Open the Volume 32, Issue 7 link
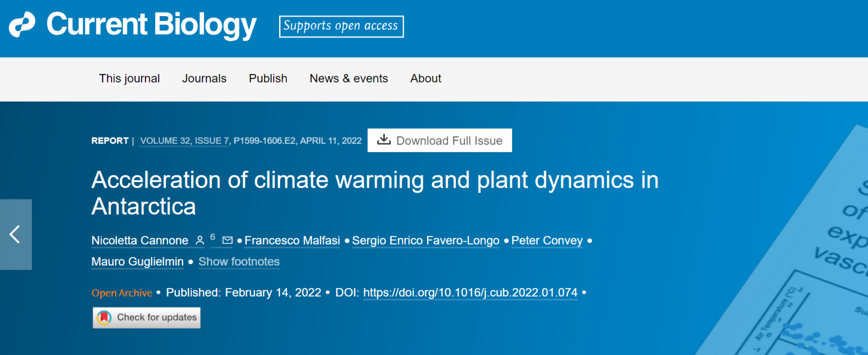Image resolution: width=868 pixels, height=355 pixels. [x=184, y=141]
